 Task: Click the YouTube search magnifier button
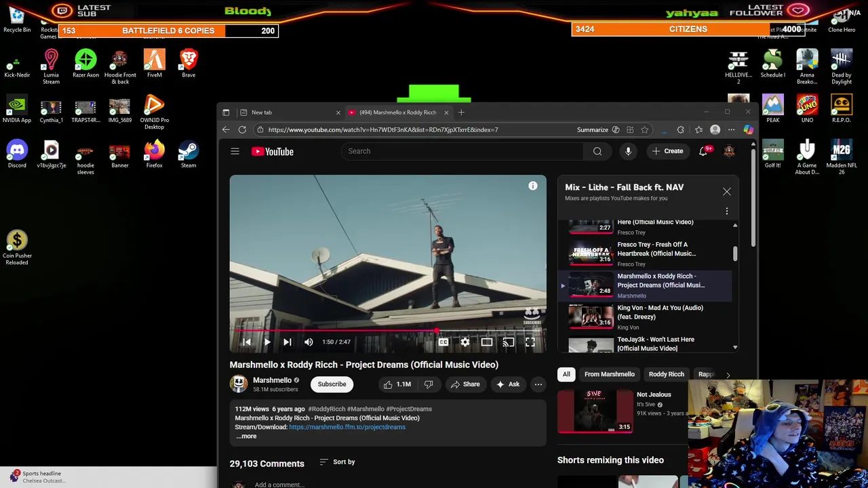597,151
